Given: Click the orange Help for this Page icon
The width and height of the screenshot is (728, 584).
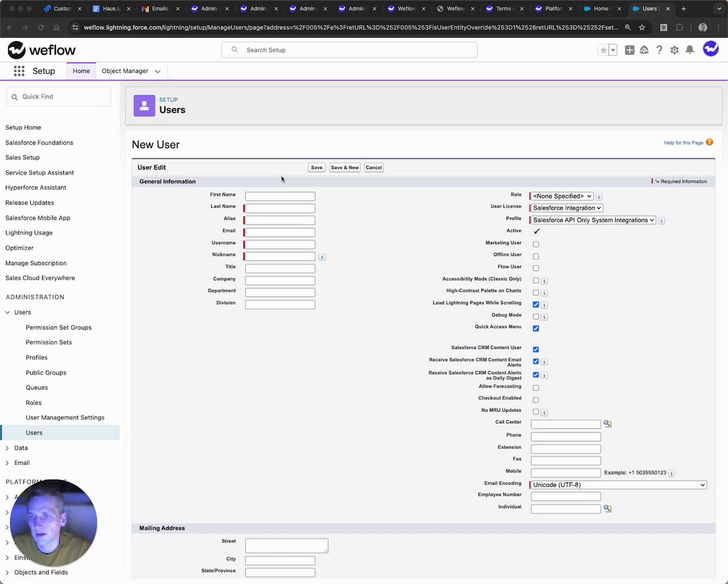Looking at the screenshot, I should [x=709, y=142].
